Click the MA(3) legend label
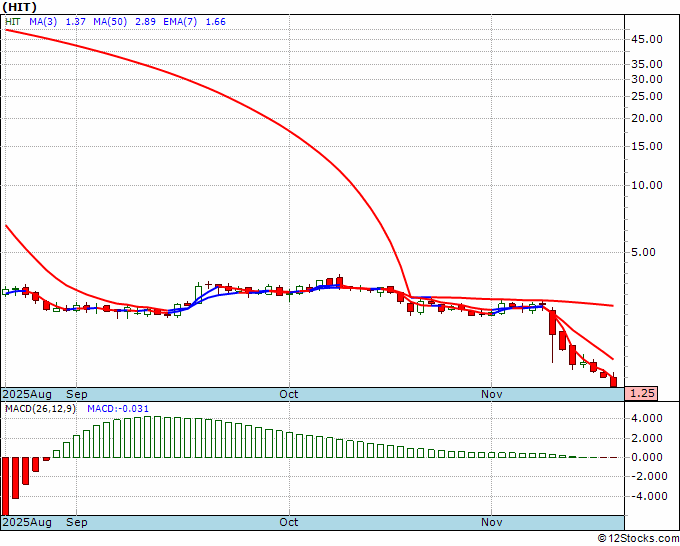The width and height of the screenshot is (680, 546). [43, 22]
